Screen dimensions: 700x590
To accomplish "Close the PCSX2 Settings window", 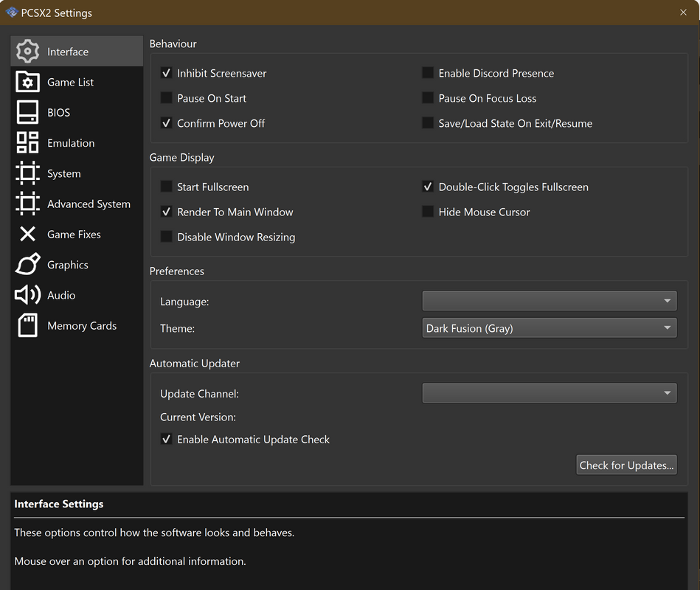I will (683, 13).
